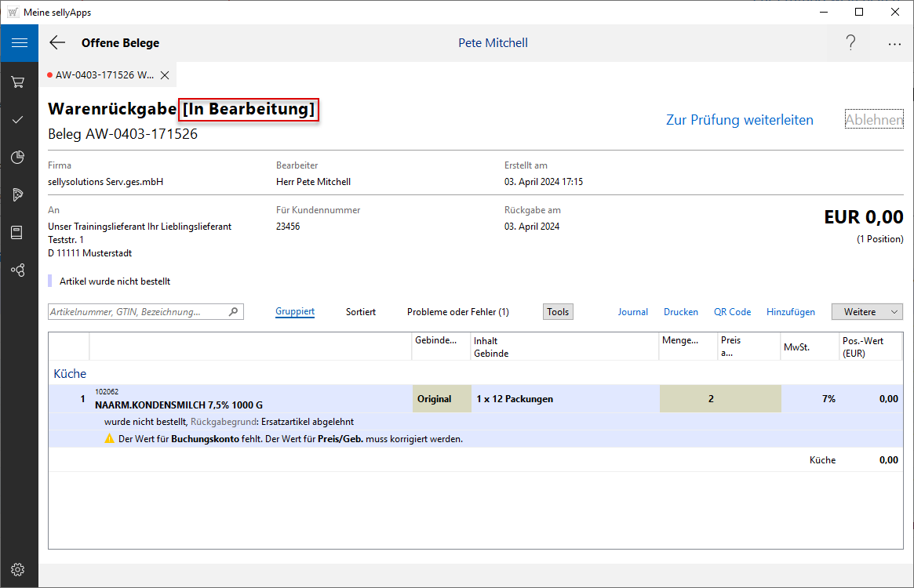Click the book icon in sidebar
This screenshot has height=588, width=914.
[19, 233]
